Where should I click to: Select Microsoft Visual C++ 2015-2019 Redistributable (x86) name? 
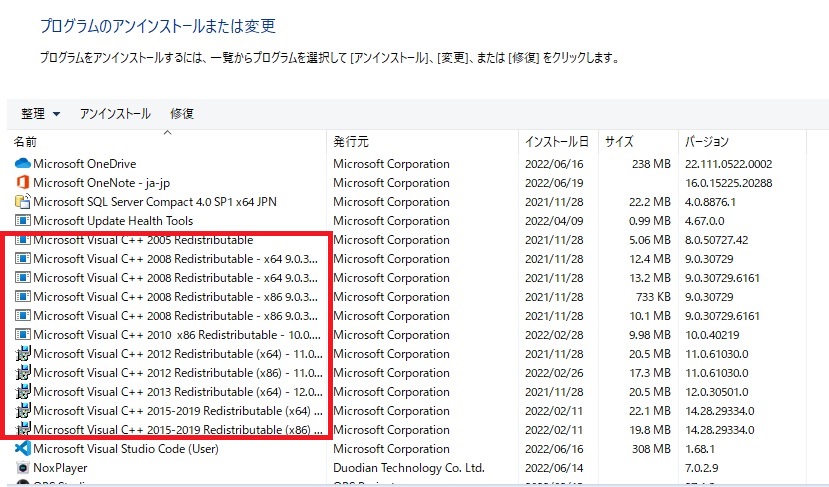[x=178, y=430]
